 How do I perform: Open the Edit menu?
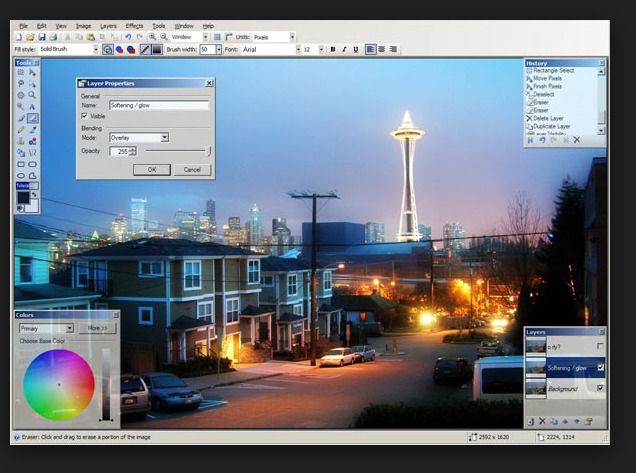pyautogui.click(x=41, y=26)
